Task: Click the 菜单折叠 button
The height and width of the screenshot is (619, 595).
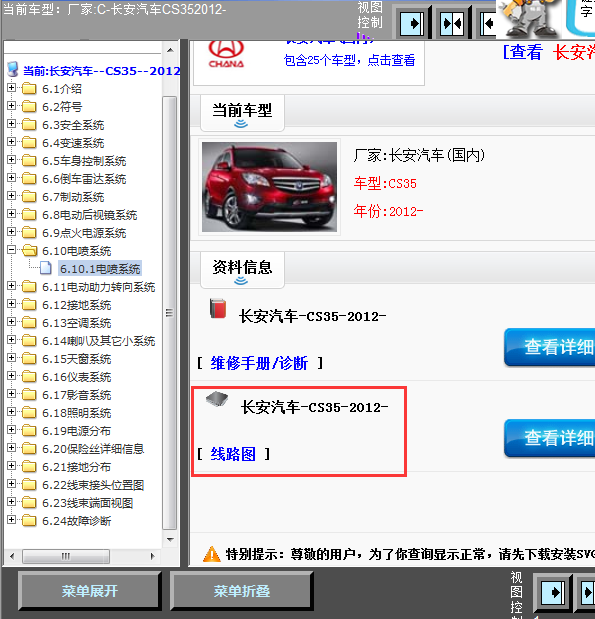Action: [x=242, y=591]
